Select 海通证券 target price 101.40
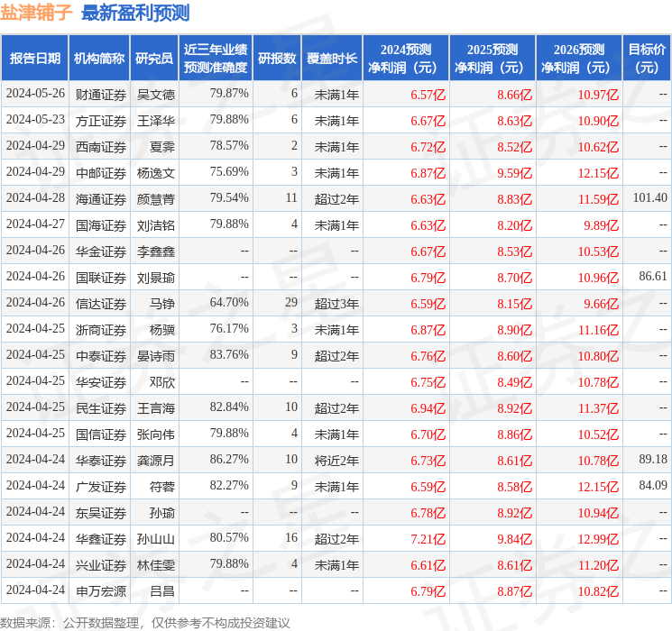Viewport: 672px width, 631px height. click(x=649, y=197)
